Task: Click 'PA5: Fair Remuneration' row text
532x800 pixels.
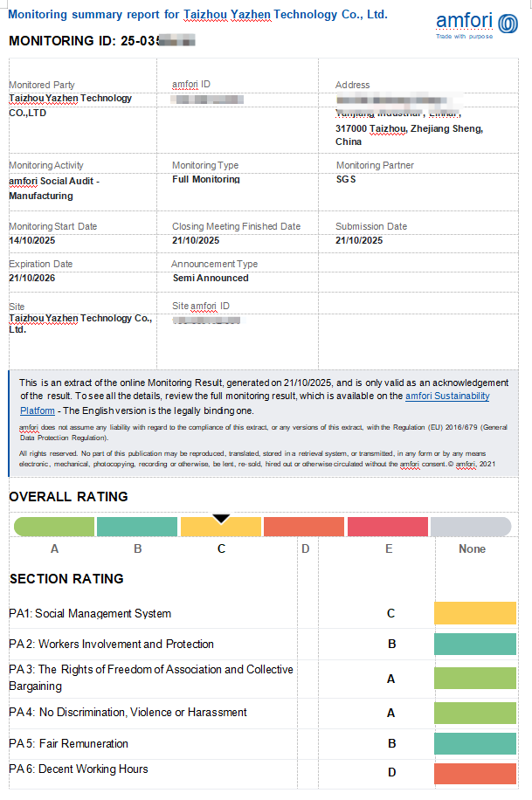Action: (x=68, y=744)
